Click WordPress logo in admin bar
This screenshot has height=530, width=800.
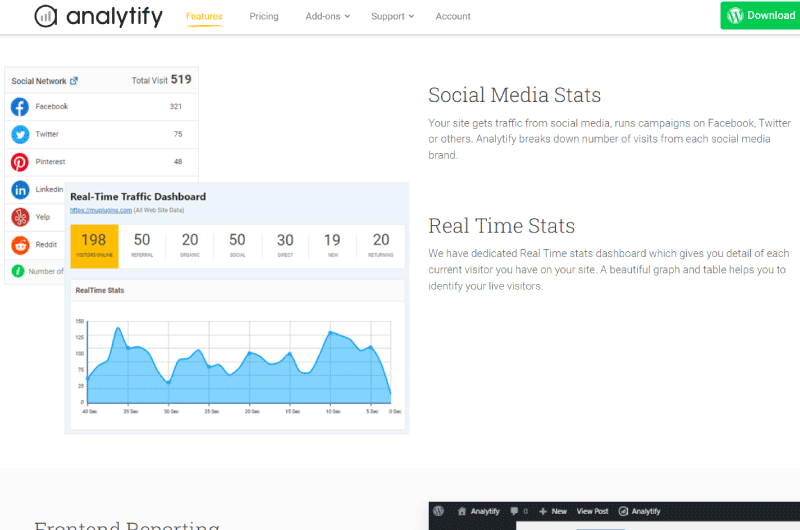click(x=438, y=511)
